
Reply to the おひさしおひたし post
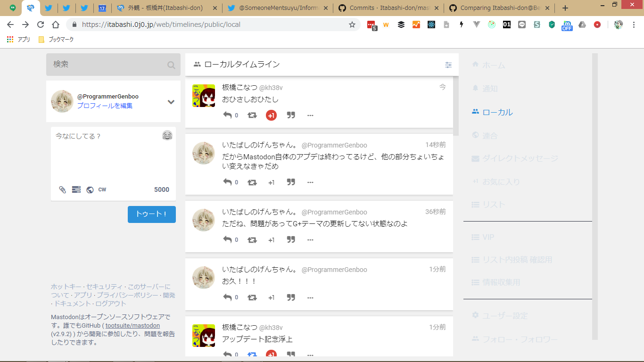coord(228,115)
